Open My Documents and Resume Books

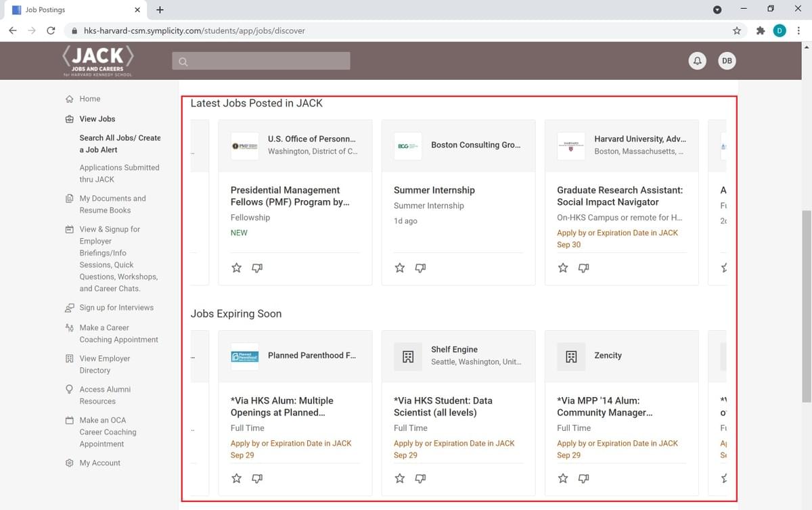coord(112,204)
